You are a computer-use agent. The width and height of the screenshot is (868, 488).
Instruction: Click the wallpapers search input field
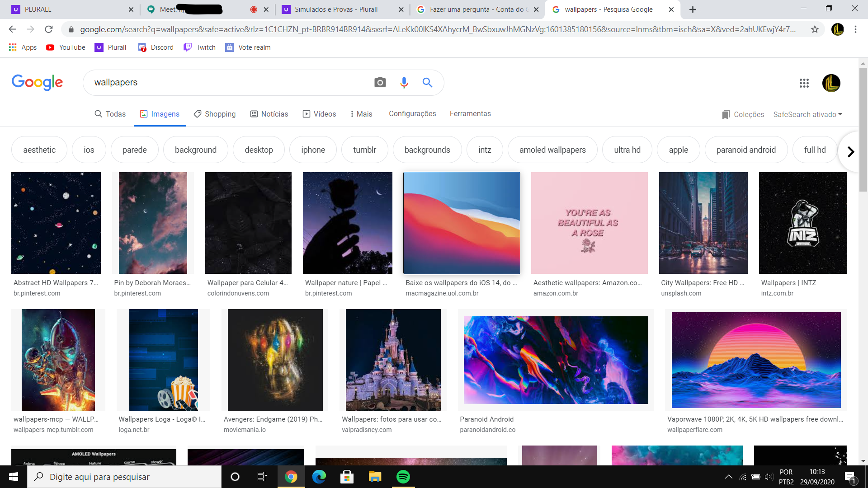[x=226, y=82]
